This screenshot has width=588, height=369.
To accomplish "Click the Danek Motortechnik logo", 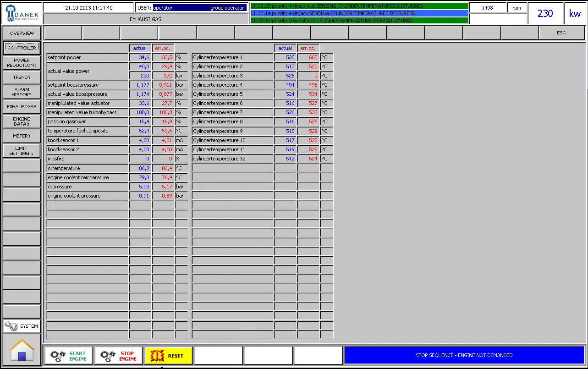I will (x=21, y=13).
